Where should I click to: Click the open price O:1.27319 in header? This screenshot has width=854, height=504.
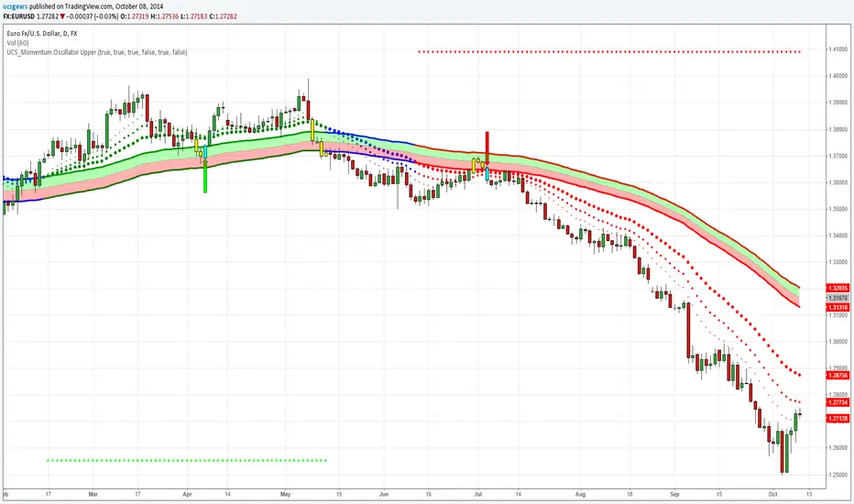(x=135, y=16)
